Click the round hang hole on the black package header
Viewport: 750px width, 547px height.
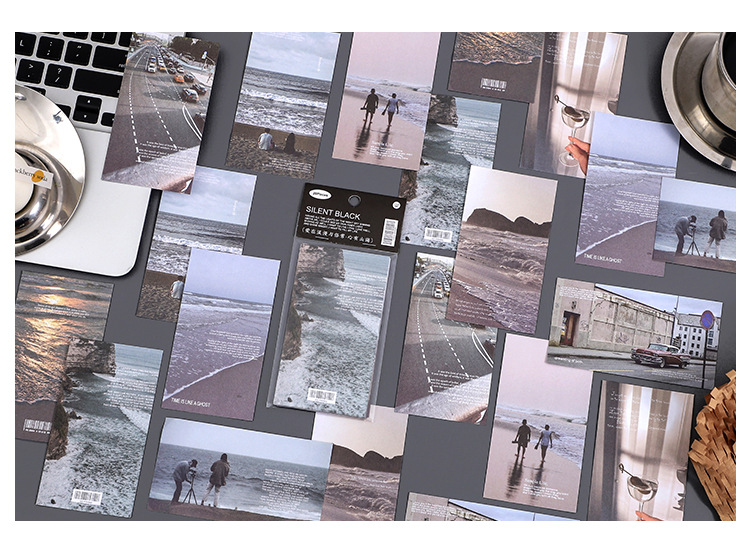(x=353, y=200)
